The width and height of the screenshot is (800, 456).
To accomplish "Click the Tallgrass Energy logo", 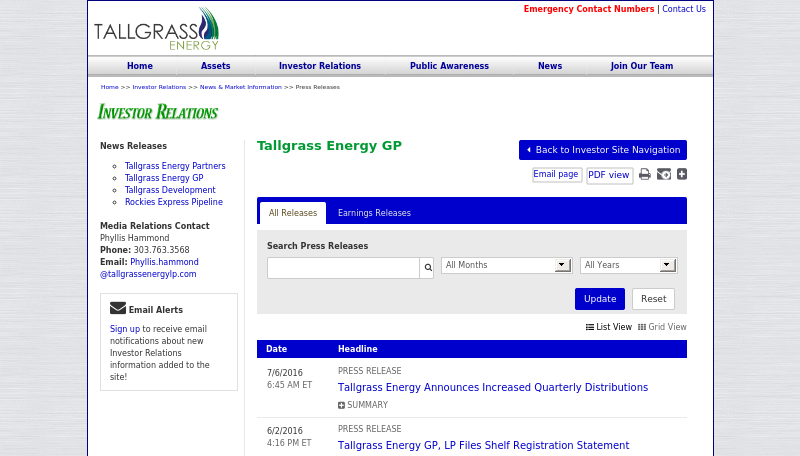I will (157, 29).
